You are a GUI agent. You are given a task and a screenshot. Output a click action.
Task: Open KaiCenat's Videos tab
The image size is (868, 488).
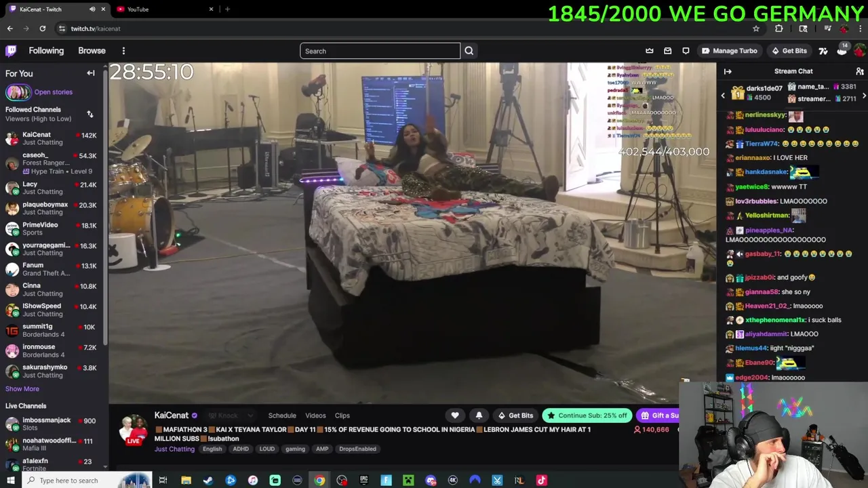click(x=315, y=415)
